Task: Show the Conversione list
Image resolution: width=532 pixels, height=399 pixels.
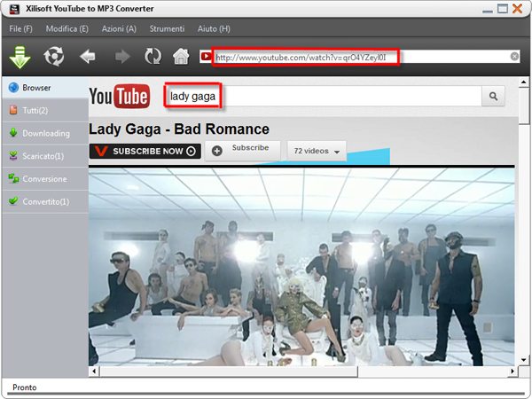Action: tap(45, 178)
